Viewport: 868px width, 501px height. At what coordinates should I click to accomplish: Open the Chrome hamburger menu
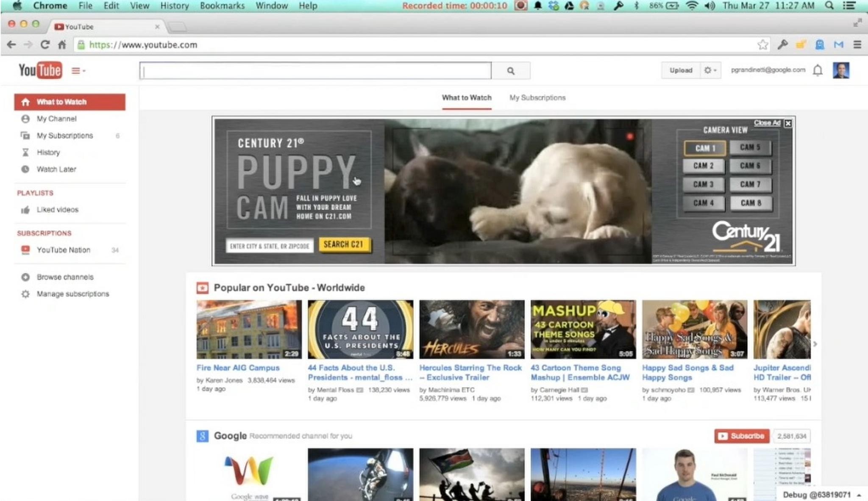pos(857,44)
